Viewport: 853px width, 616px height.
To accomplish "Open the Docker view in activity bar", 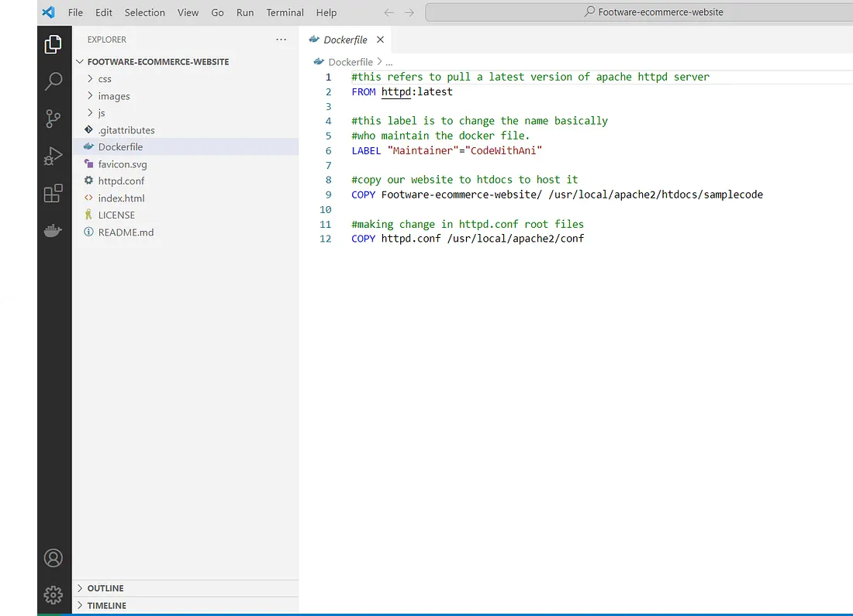I will pos(53,230).
